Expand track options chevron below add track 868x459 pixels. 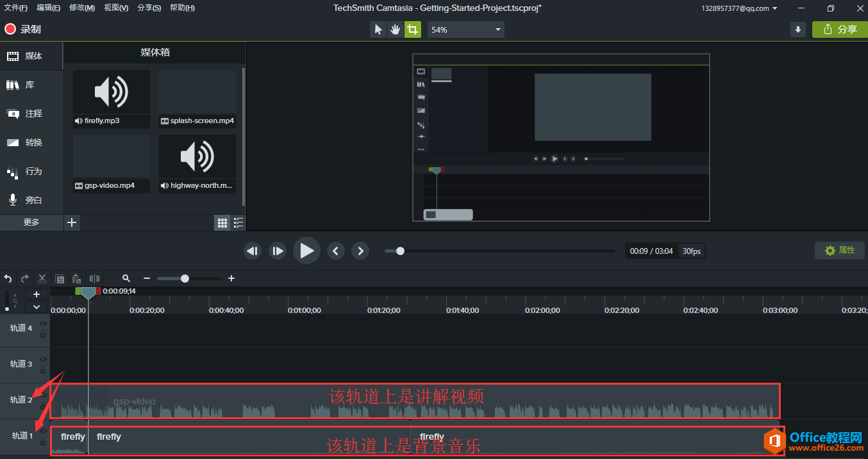[37, 307]
